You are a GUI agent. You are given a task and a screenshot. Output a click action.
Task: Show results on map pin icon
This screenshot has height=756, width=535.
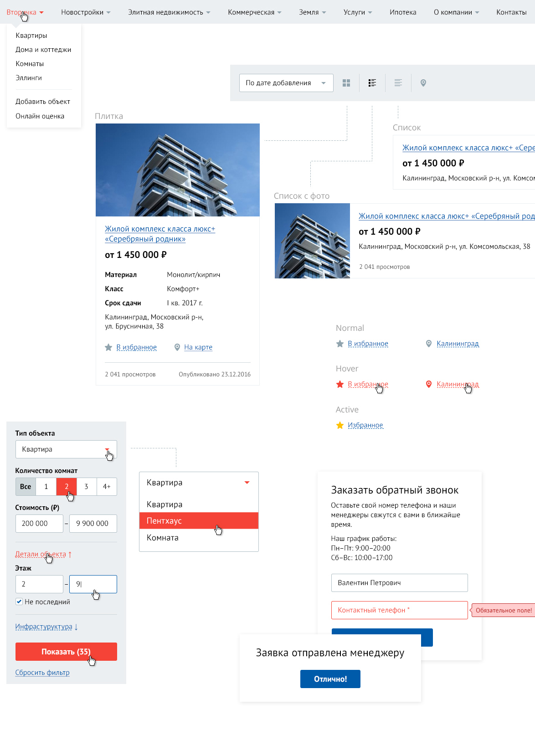click(x=423, y=83)
